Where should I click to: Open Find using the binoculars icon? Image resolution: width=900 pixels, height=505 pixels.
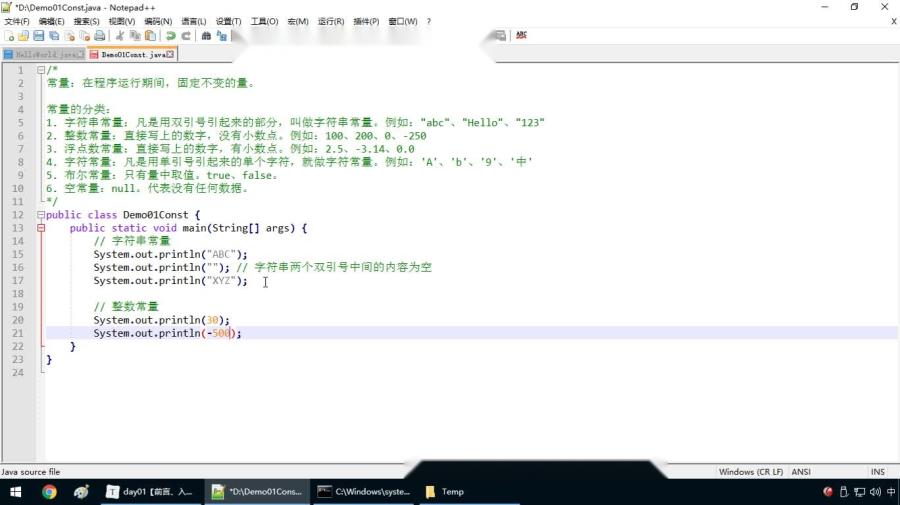pos(206,36)
